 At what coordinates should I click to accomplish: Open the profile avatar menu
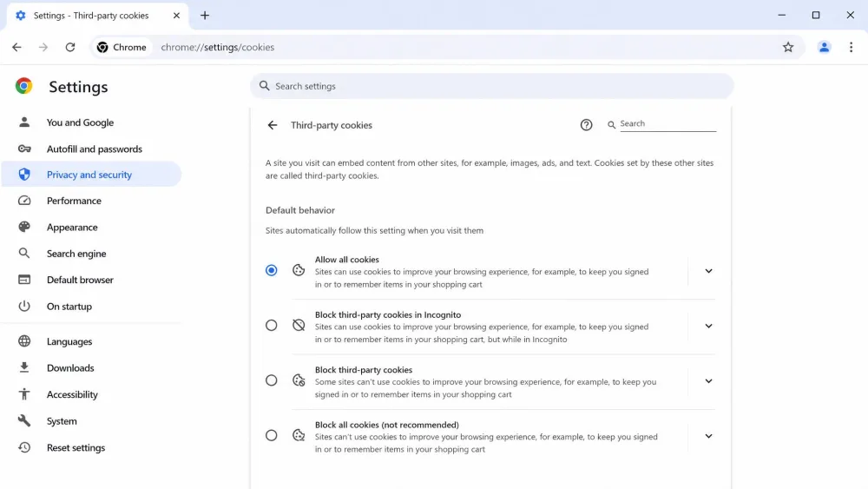click(x=824, y=47)
